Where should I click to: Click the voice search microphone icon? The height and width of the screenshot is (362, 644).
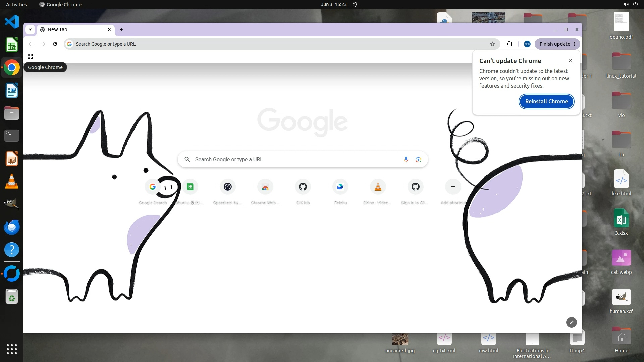point(406,159)
